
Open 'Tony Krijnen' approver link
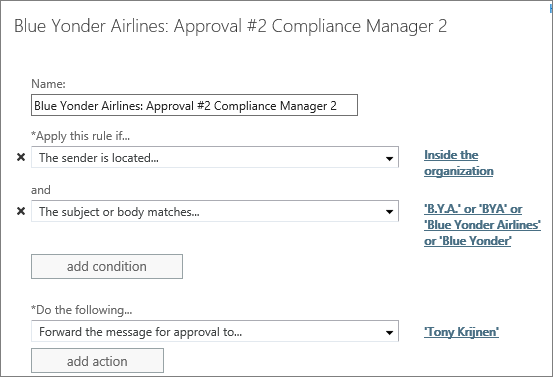point(461,332)
